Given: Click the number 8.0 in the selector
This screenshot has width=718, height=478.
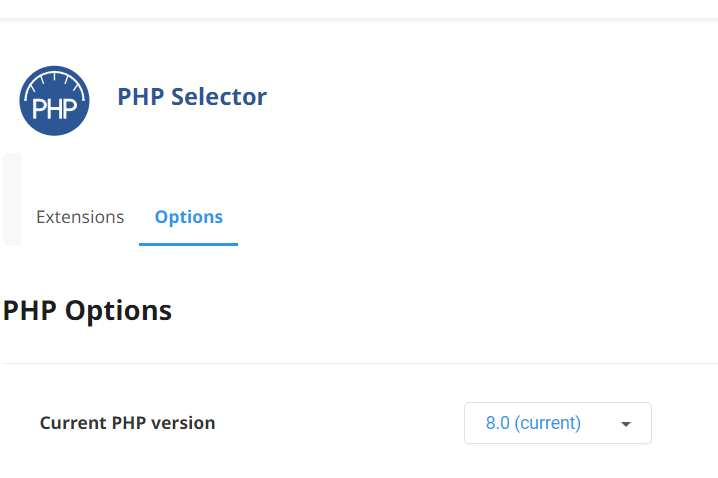Looking at the screenshot, I should (x=498, y=423).
